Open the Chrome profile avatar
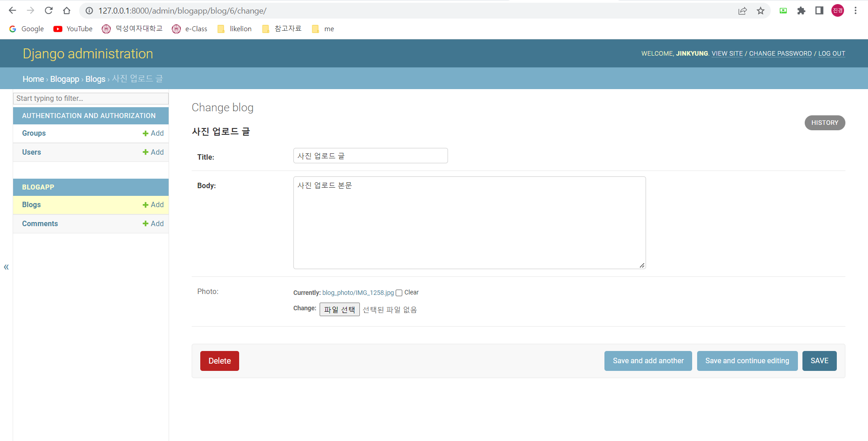868x441 pixels. click(838, 11)
